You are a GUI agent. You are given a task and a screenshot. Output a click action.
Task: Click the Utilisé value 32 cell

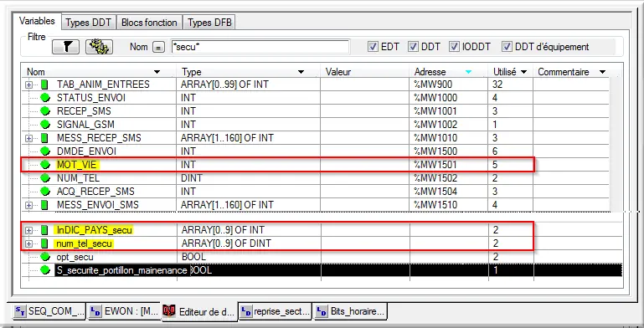click(x=511, y=85)
